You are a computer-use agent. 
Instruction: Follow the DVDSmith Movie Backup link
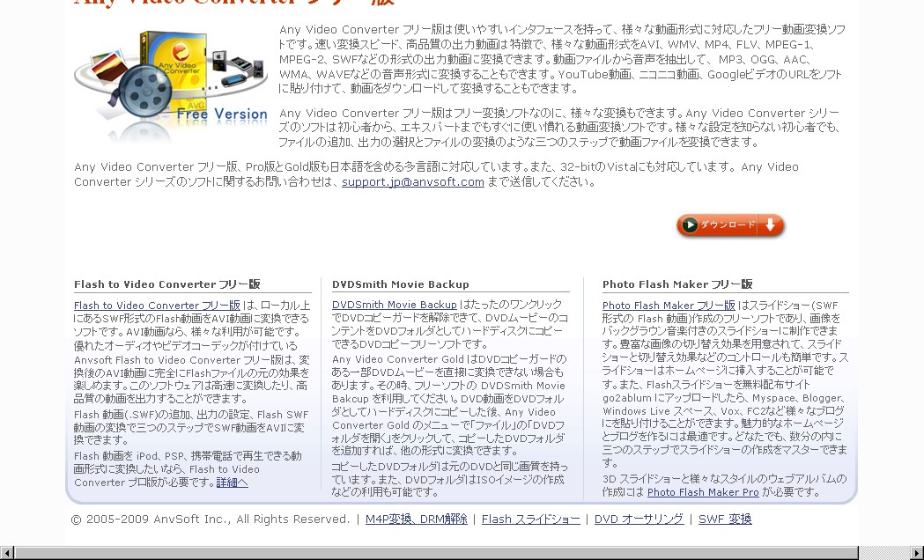click(x=395, y=305)
